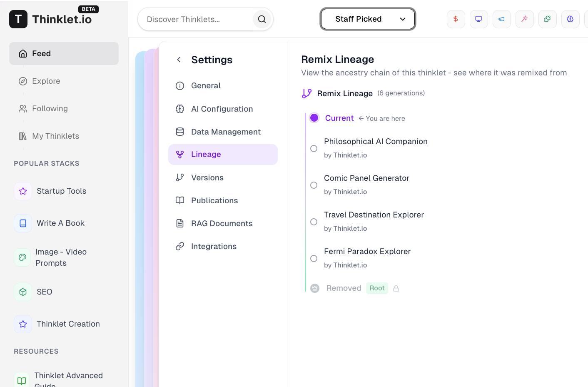Click the search magnifier in Discover Thinklets bar
The image size is (588, 387).
click(x=262, y=19)
